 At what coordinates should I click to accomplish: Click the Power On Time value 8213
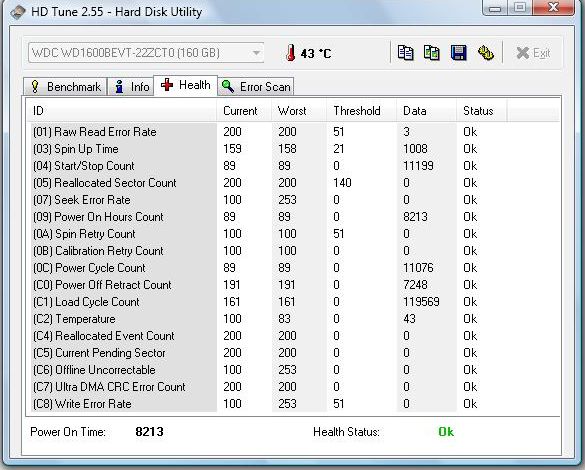pos(149,432)
